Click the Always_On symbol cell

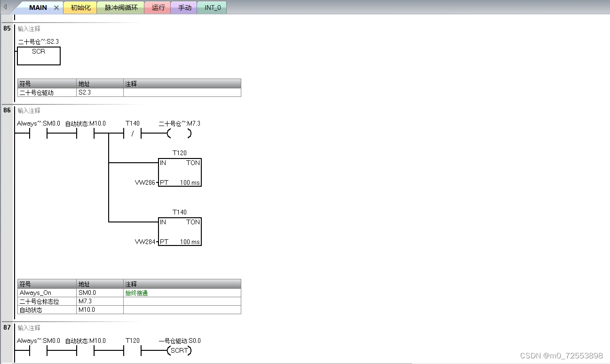pos(47,293)
